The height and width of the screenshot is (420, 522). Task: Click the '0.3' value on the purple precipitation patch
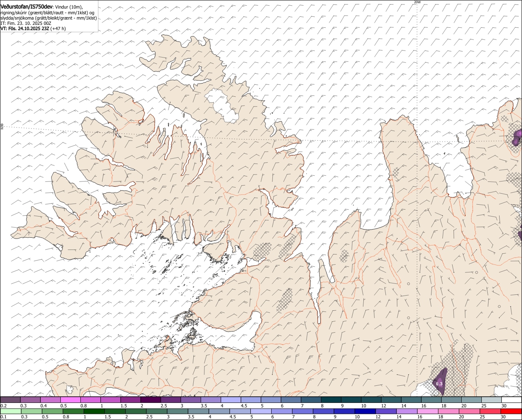(439, 384)
